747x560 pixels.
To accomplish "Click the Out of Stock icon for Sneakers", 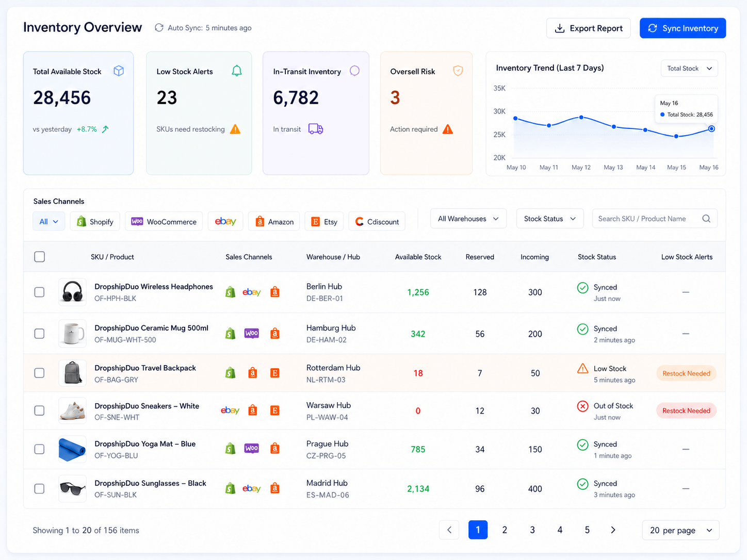I will tap(582, 406).
